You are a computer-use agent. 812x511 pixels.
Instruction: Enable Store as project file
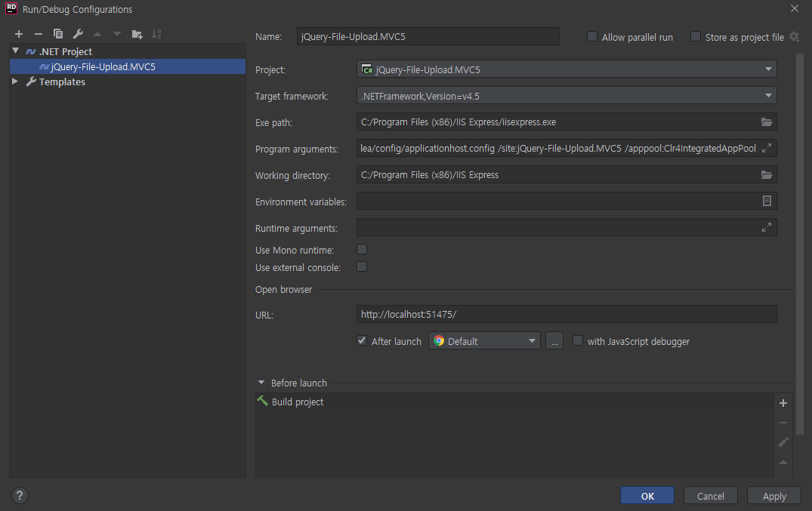coord(695,37)
